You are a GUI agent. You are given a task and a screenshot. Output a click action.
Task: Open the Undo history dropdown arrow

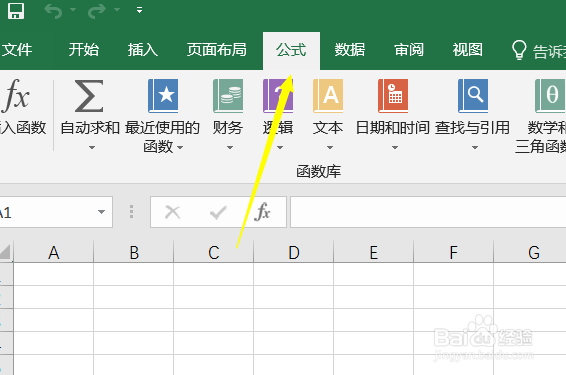73,10
